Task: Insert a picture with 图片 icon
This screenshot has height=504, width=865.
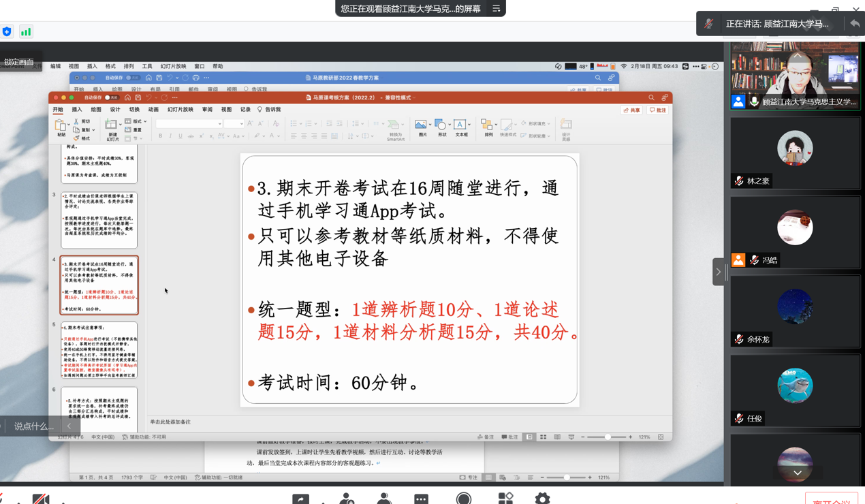Action: click(x=422, y=125)
